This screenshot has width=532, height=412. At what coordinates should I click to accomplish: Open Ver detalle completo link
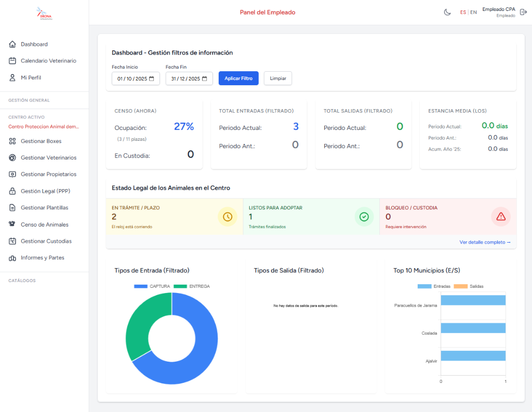[x=485, y=242]
